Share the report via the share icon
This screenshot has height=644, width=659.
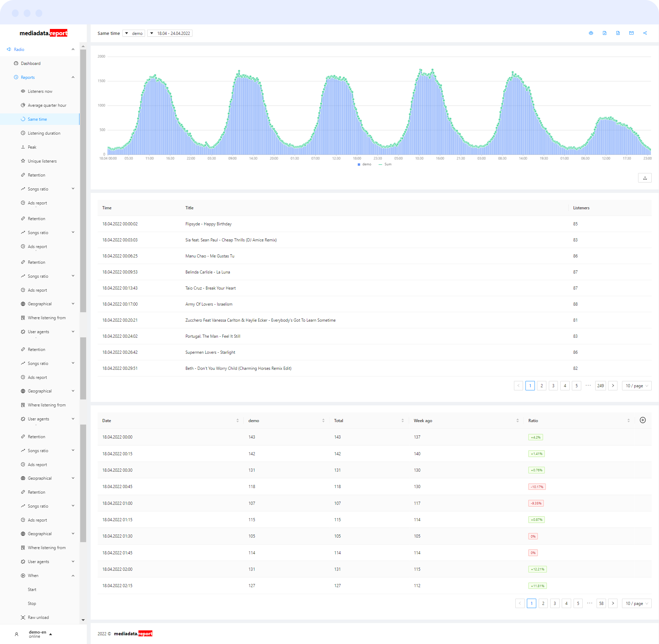645,33
